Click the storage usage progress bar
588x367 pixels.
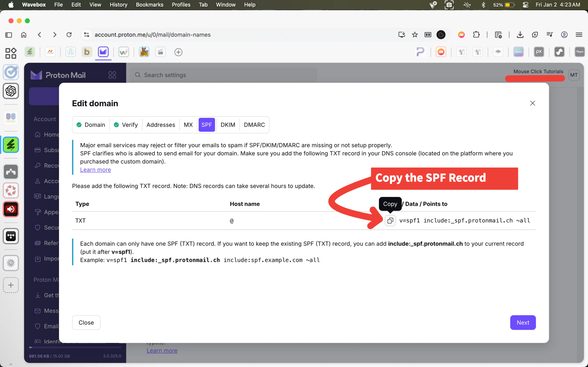75,347
